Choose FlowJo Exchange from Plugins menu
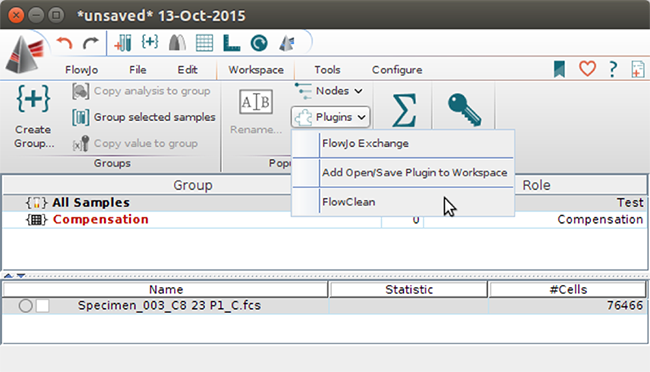Viewport: 650px width, 372px height. (x=403, y=143)
